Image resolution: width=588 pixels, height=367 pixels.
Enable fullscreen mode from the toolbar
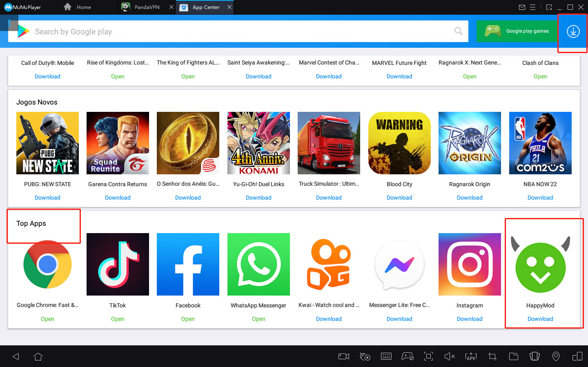pyautogui.click(x=428, y=356)
